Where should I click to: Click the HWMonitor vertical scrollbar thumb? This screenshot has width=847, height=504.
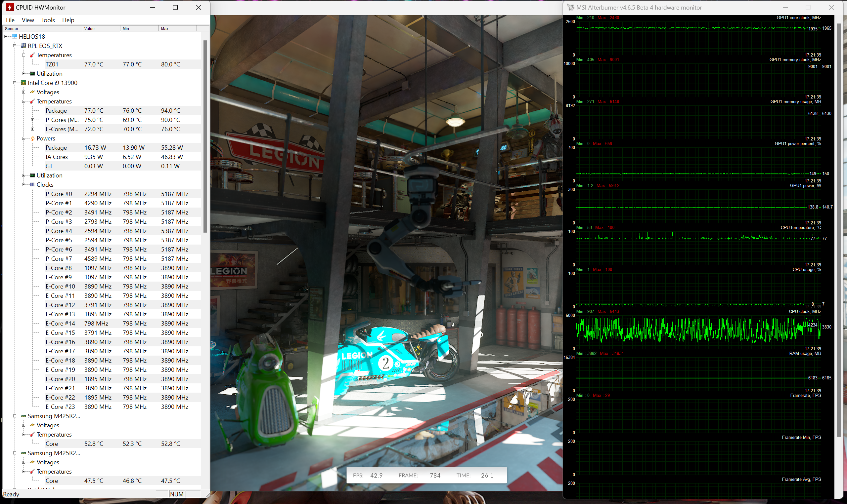click(x=205, y=136)
